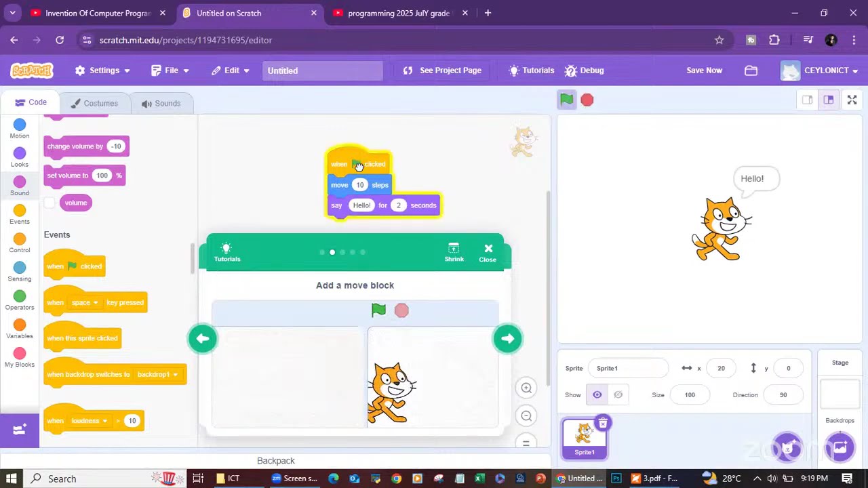Click the 'when this sprite clicked' block
Image resolution: width=868 pixels, height=488 pixels.
tap(81, 338)
